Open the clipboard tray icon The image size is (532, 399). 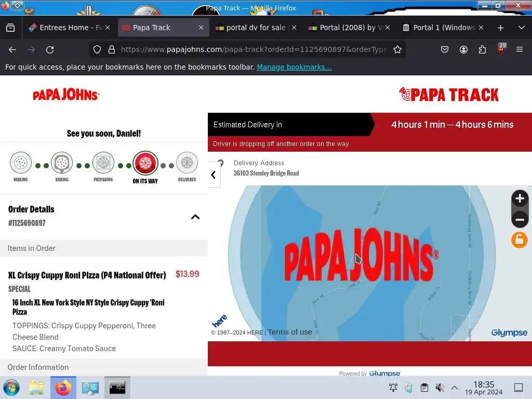click(424, 388)
